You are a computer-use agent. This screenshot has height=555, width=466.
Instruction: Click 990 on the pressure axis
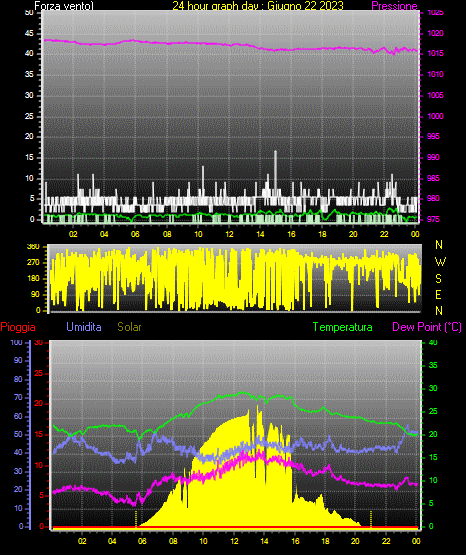433,157
